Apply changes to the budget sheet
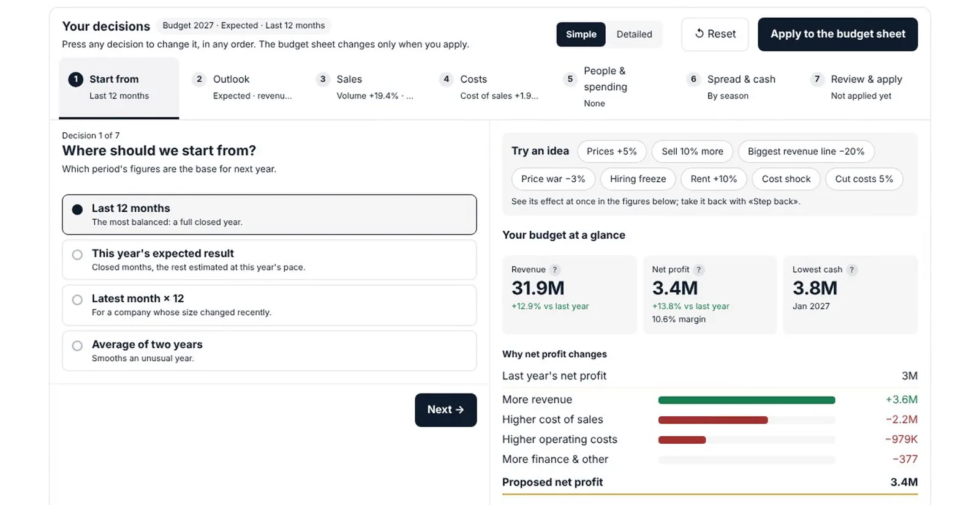The width and height of the screenshot is (980, 505). pyautogui.click(x=837, y=34)
